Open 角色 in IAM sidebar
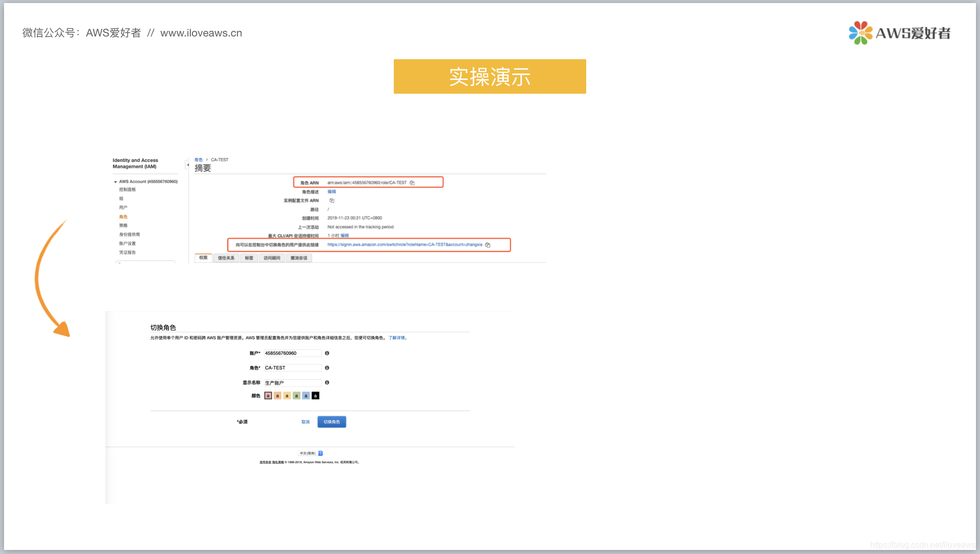This screenshot has width=980, height=554. (124, 217)
